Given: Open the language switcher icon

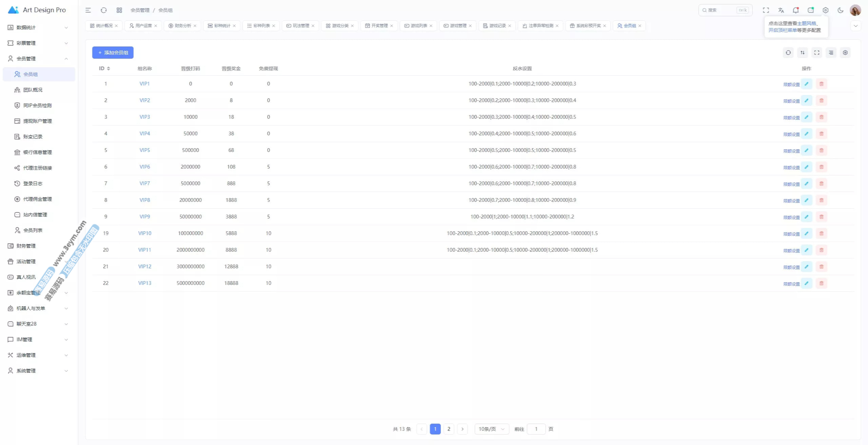Looking at the screenshot, I should (x=781, y=10).
